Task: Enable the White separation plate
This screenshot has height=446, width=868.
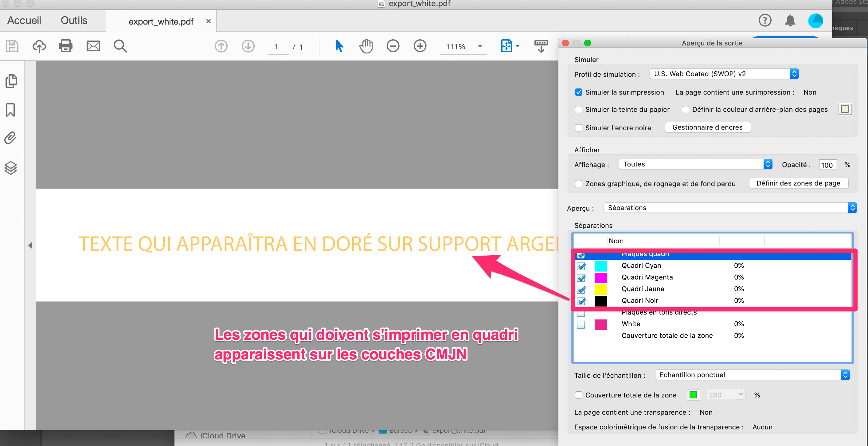Action: coord(581,324)
